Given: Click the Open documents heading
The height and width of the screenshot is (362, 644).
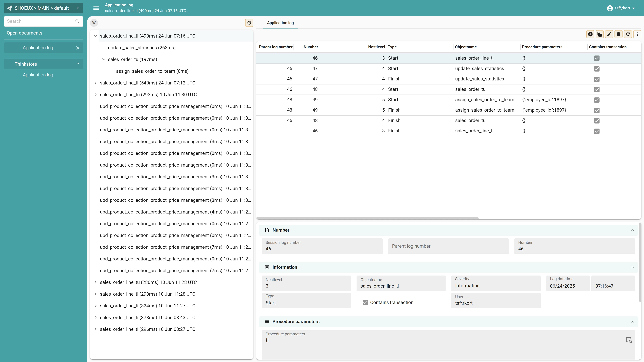Looking at the screenshot, I should (24, 33).
